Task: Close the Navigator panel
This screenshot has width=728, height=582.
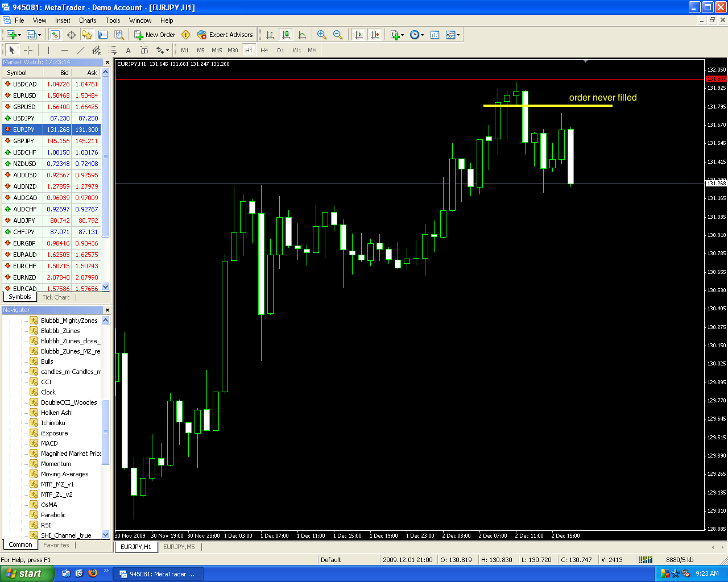Action: (107, 310)
